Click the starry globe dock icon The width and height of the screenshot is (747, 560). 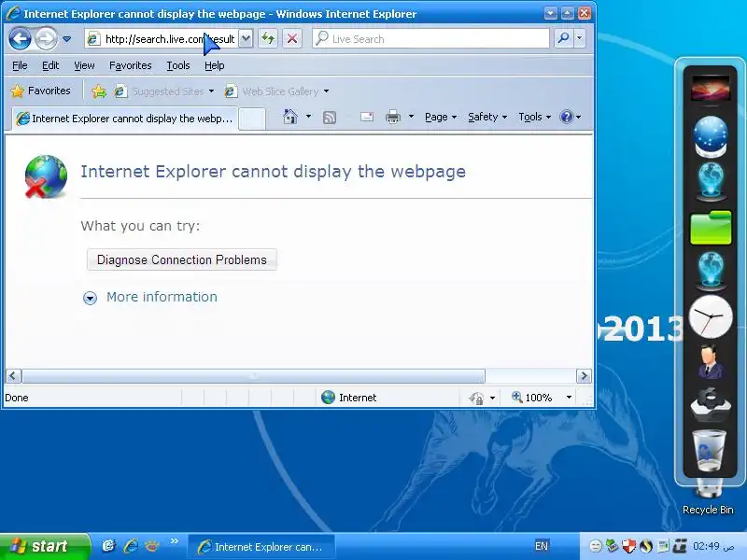pos(711,136)
